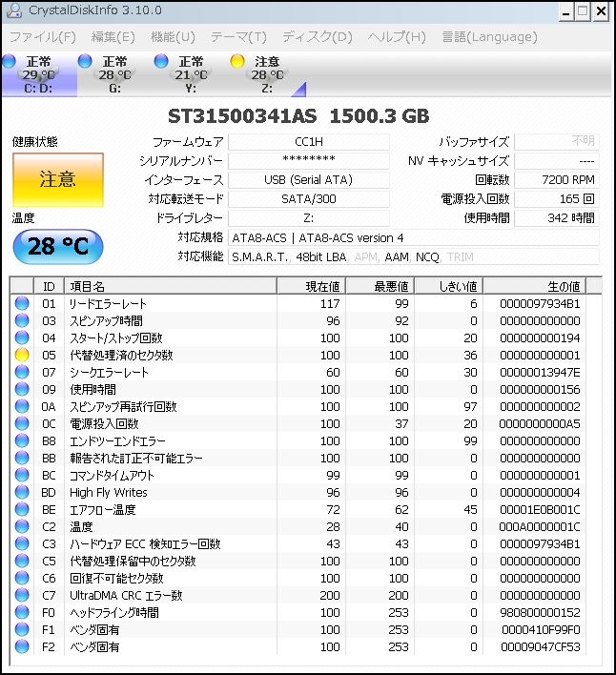The image size is (616, 675).
Task: Click the 使用時間 field 342 時間
Action: pyautogui.click(x=557, y=218)
